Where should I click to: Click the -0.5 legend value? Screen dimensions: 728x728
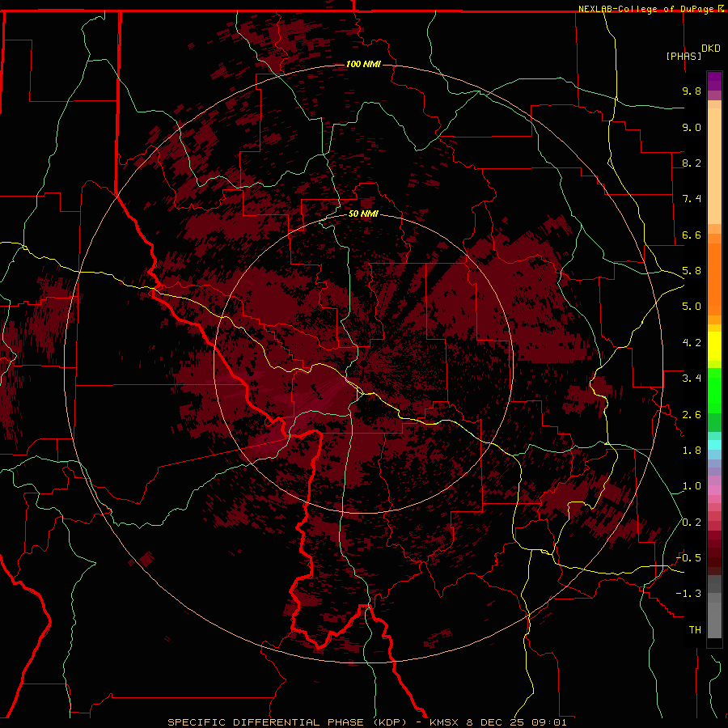688,558
